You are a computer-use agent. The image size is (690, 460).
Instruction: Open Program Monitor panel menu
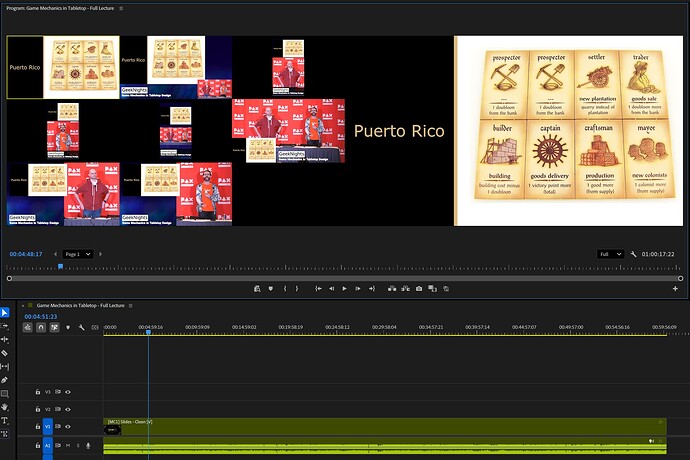(121, 8)
